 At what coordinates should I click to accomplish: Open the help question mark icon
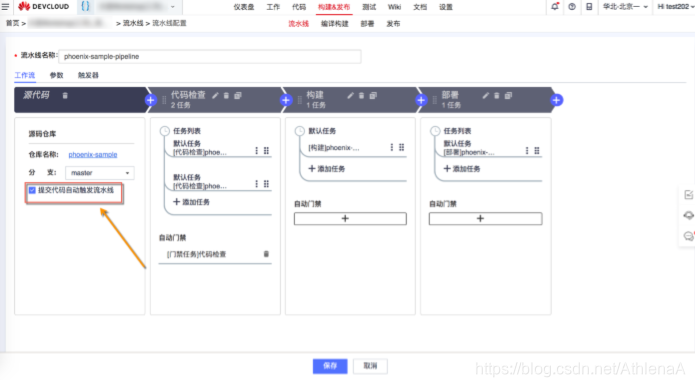click(x=572, y=7)
